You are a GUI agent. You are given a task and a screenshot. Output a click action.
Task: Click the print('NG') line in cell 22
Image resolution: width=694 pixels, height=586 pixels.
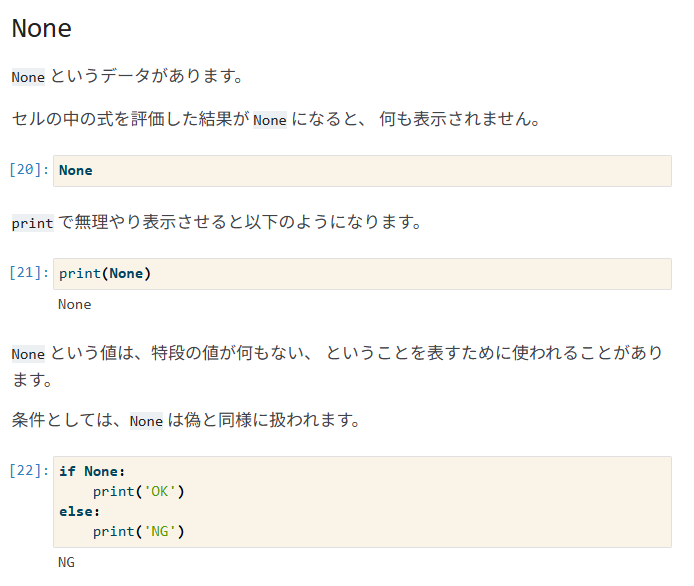(139, 531)
